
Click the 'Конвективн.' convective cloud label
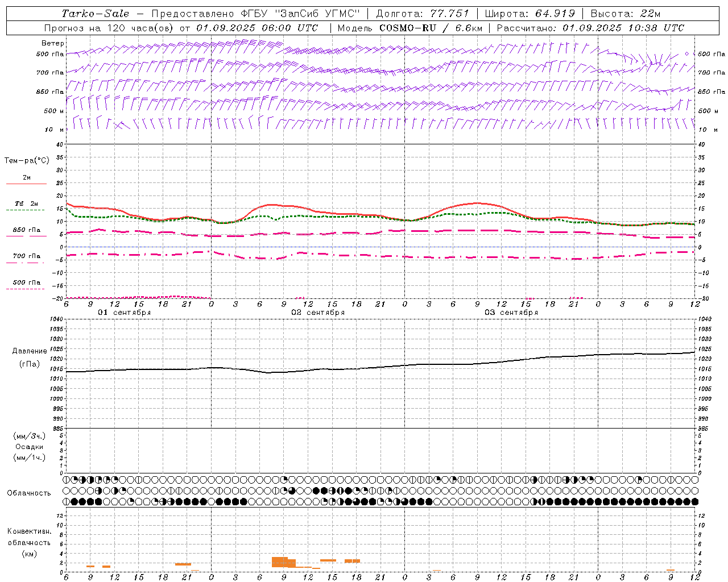(x=29, y=531)
